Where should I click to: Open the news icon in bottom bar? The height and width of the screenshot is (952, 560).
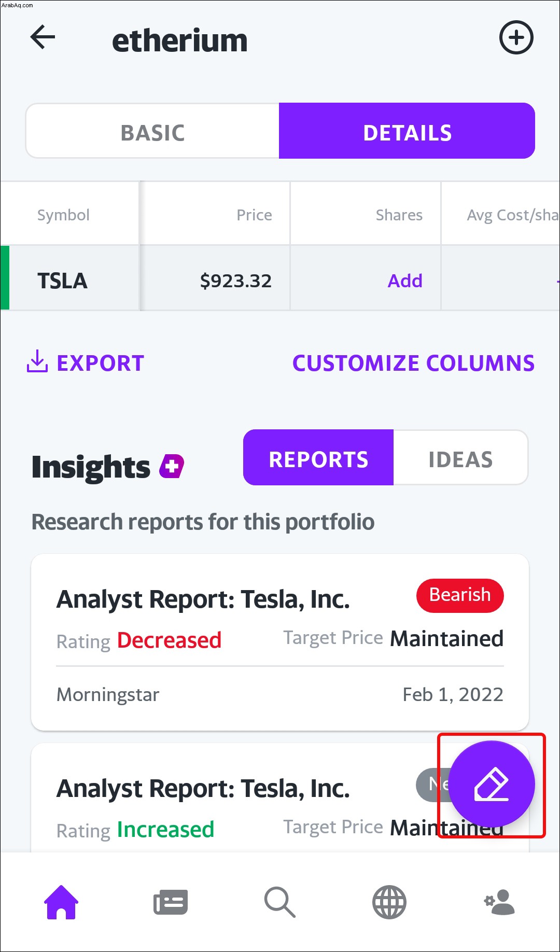click(x=171, y=902)
